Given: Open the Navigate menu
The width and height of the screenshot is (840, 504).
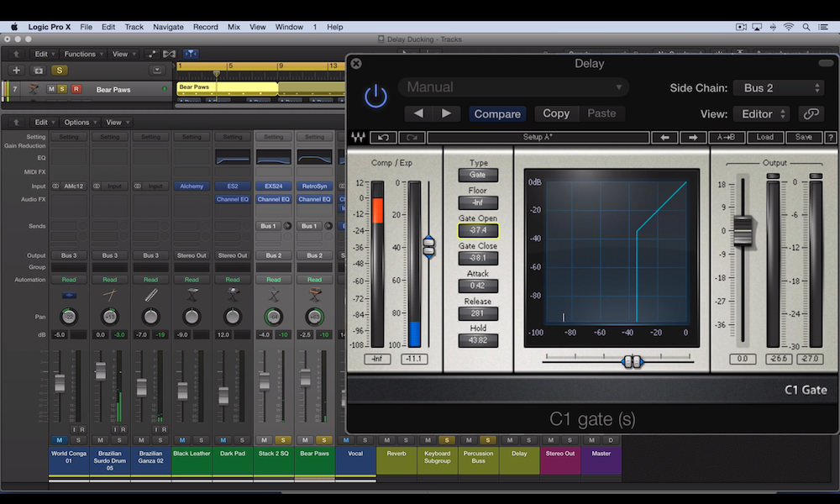Looking at the screenshot, I should (168, 27).
